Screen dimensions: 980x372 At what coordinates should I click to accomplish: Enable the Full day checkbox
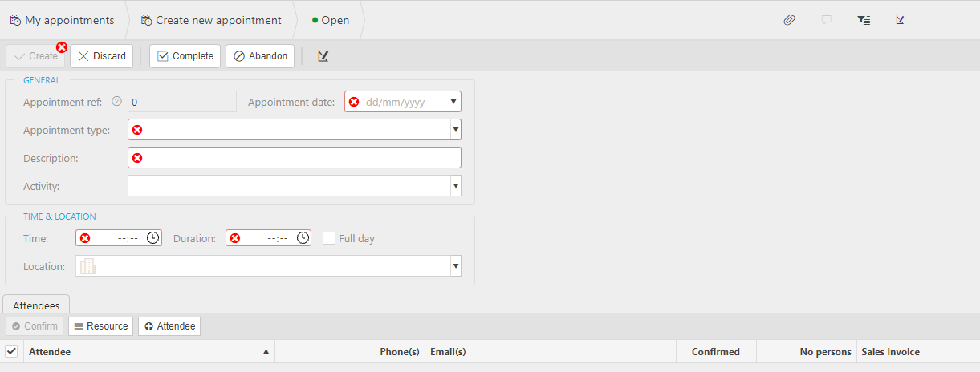[329, 238]
